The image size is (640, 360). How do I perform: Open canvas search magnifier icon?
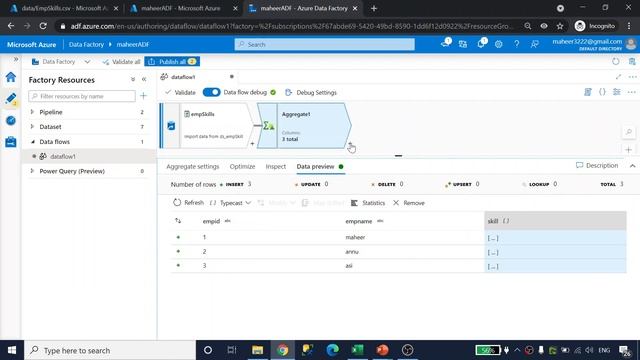(629, 132)
